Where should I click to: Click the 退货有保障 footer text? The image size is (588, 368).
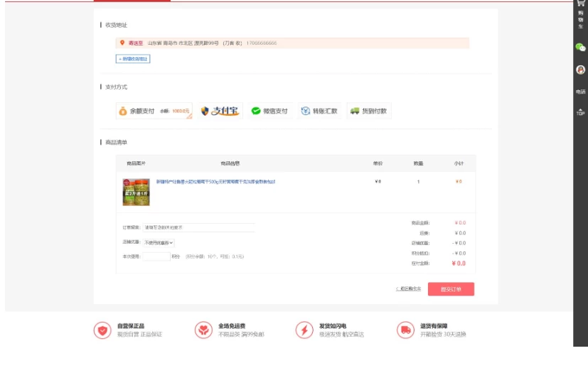[434, 326]
